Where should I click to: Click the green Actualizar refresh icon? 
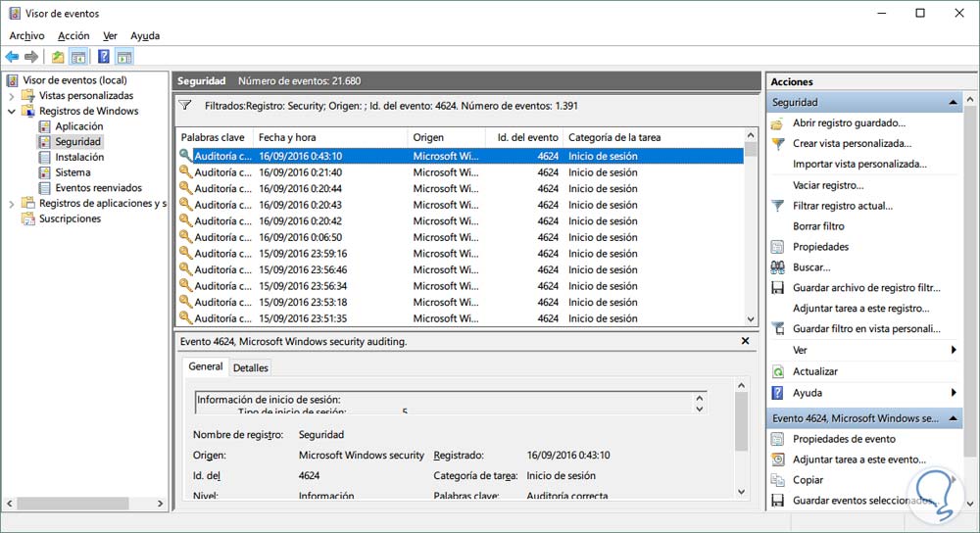click(777, 371)
